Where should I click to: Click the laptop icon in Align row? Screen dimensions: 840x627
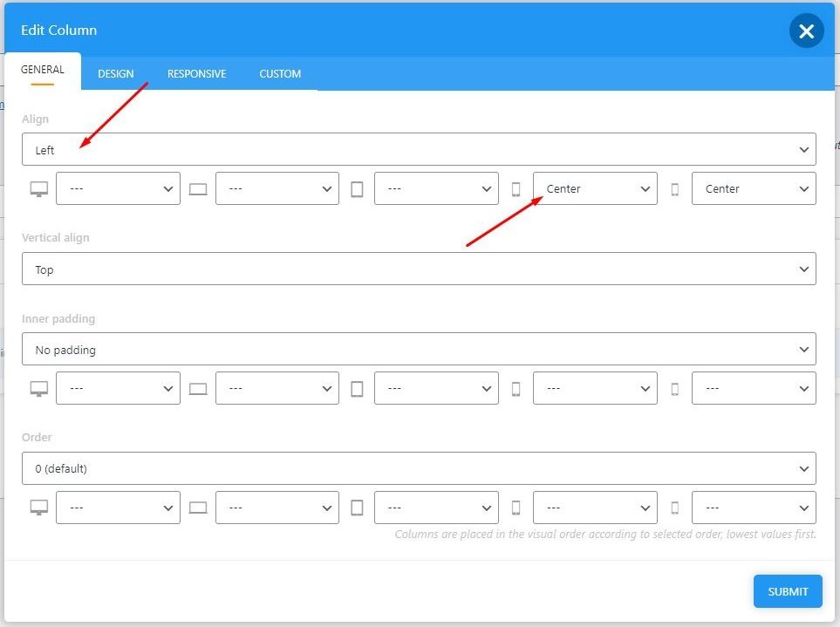tap(198, 189)
